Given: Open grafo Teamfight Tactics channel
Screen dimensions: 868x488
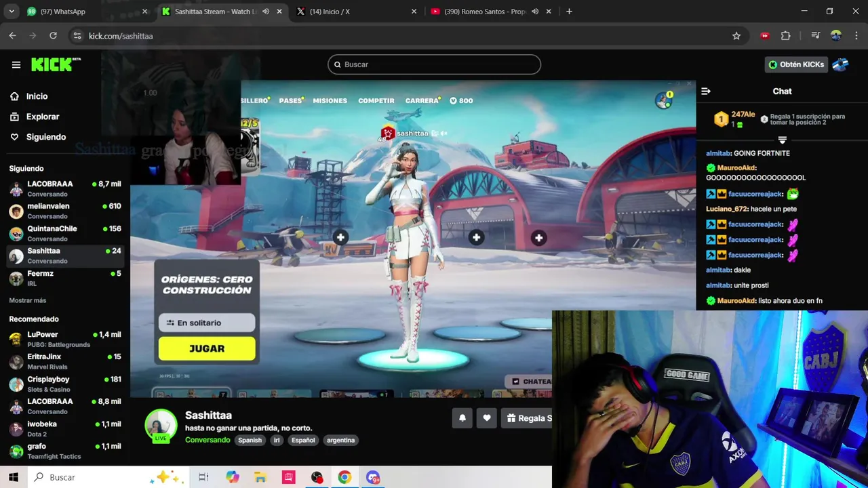Looking at the screenshot, I should pyautogui.click(x=65, y=451).
